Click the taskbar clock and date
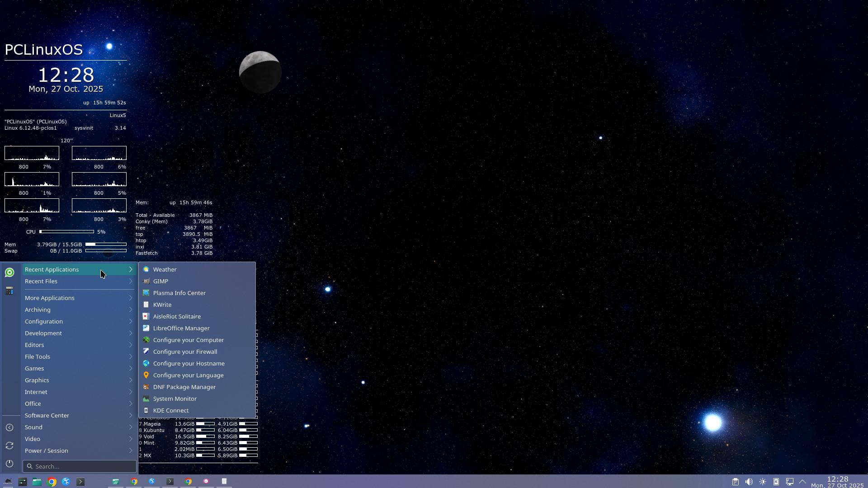 click(837, 482)
